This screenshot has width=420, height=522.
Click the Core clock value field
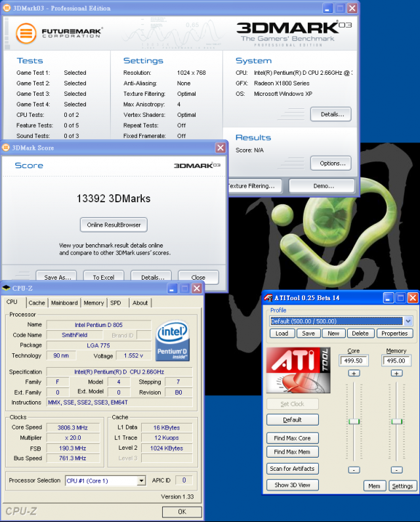pos(354,360)
